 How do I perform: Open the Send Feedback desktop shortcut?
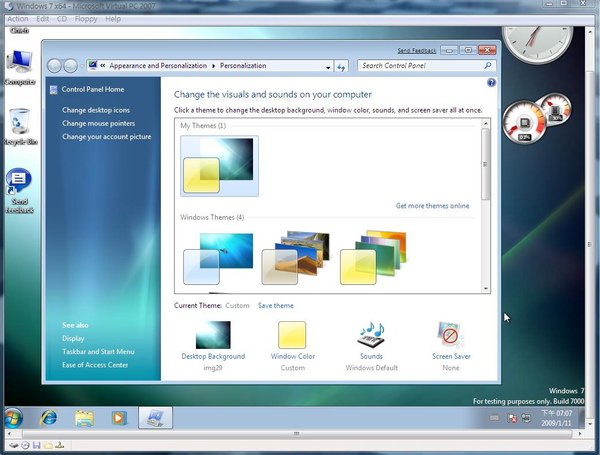click(x=20, y=191)
